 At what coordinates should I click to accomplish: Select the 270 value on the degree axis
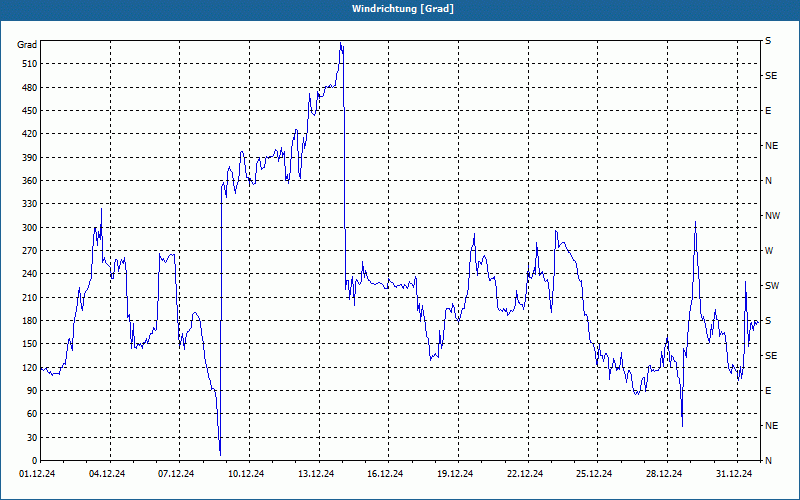30,251
